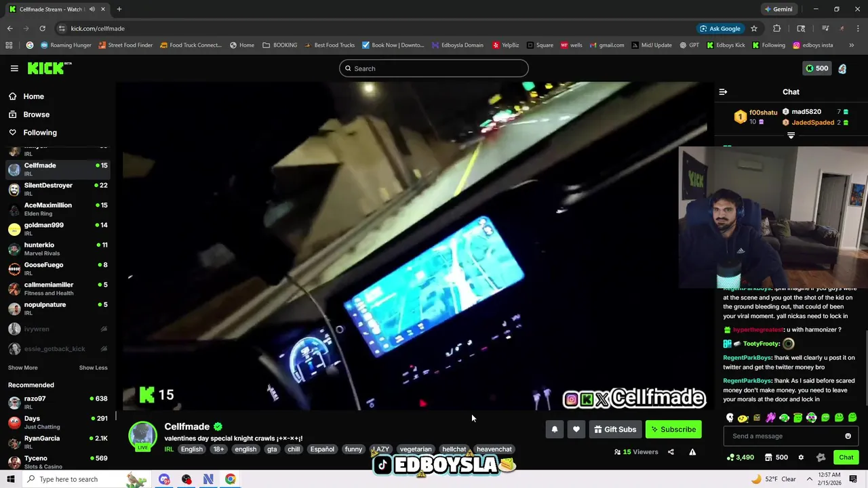Click the Search input field

pos(434,68)
